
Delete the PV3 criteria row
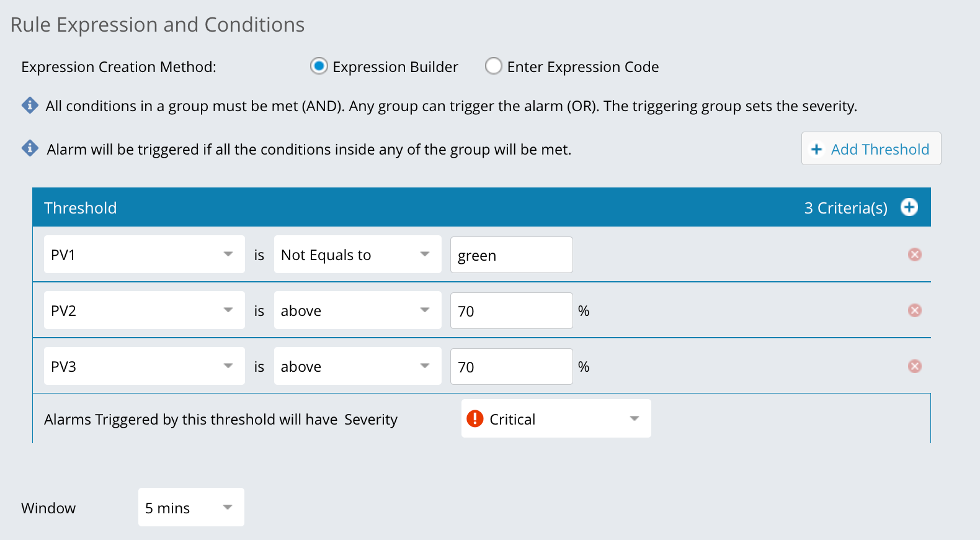coord(914,366)
